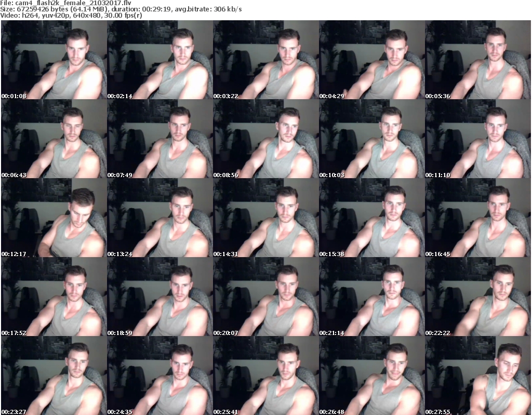Click the Video line showing h264 codec info
This screenshot has height=415, width=532.
click(71, 16)
